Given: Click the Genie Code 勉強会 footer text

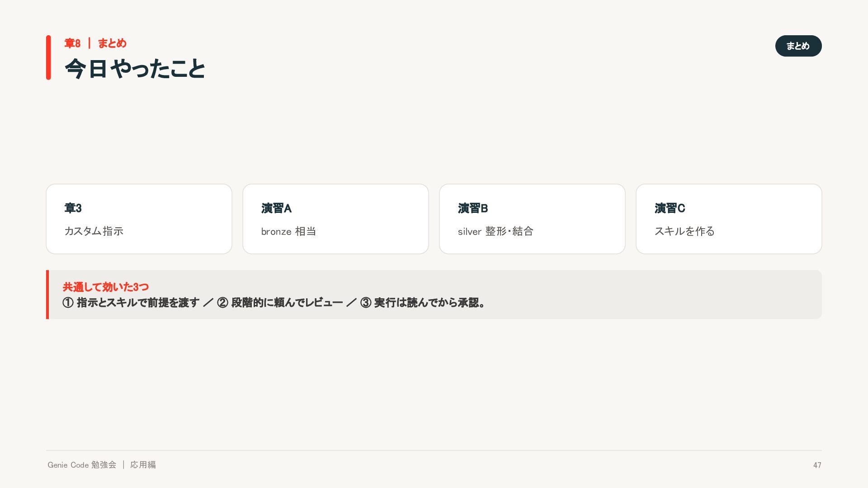Looking at the screenshot, I should pyautogui.click(x=82, y=465).
